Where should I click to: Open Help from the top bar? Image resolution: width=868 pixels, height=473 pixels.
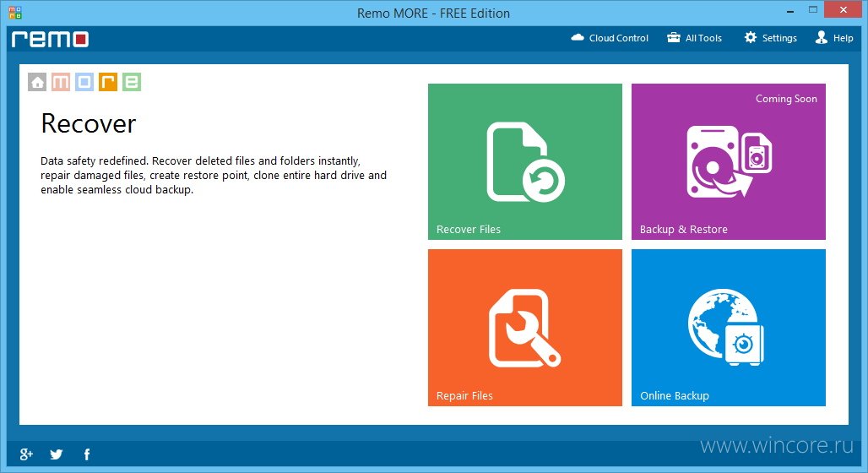(x=834, y=38)
